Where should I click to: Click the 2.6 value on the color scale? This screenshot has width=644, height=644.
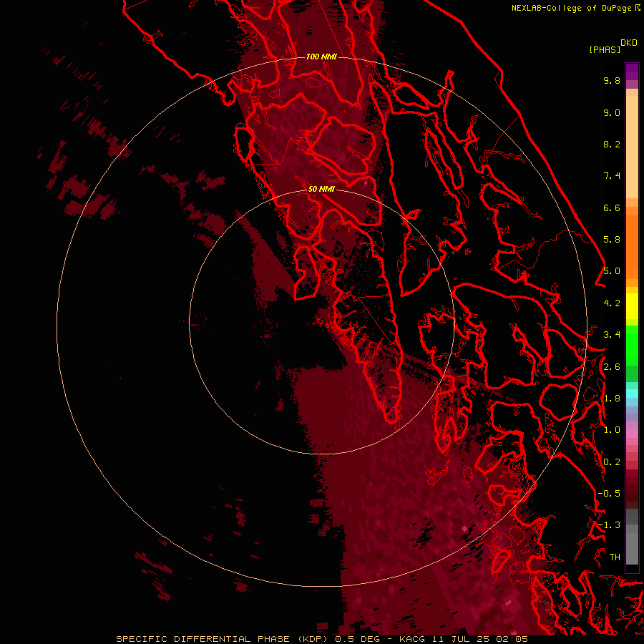[612, 367]
